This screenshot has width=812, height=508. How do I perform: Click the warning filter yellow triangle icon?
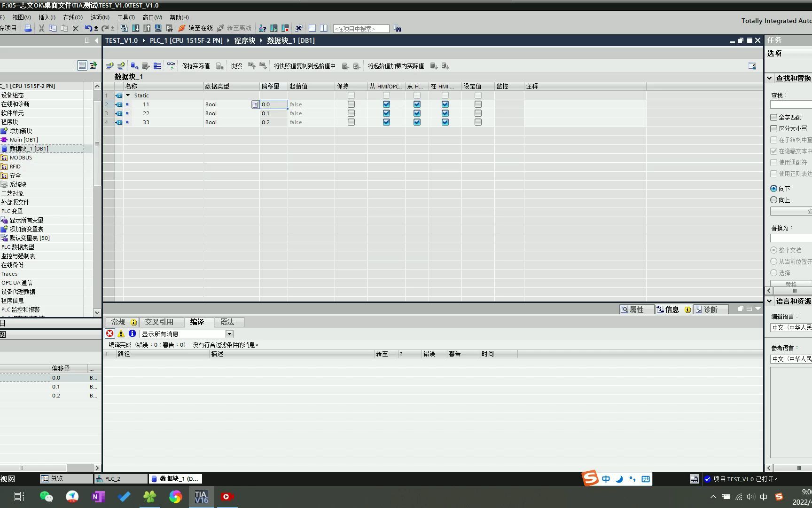coord(121,333)
